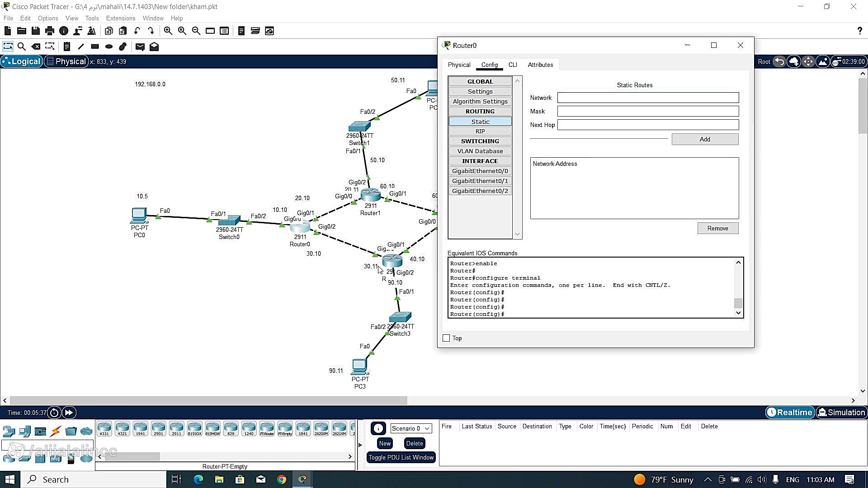Click the Fast Forward Time button

(69, 413)
